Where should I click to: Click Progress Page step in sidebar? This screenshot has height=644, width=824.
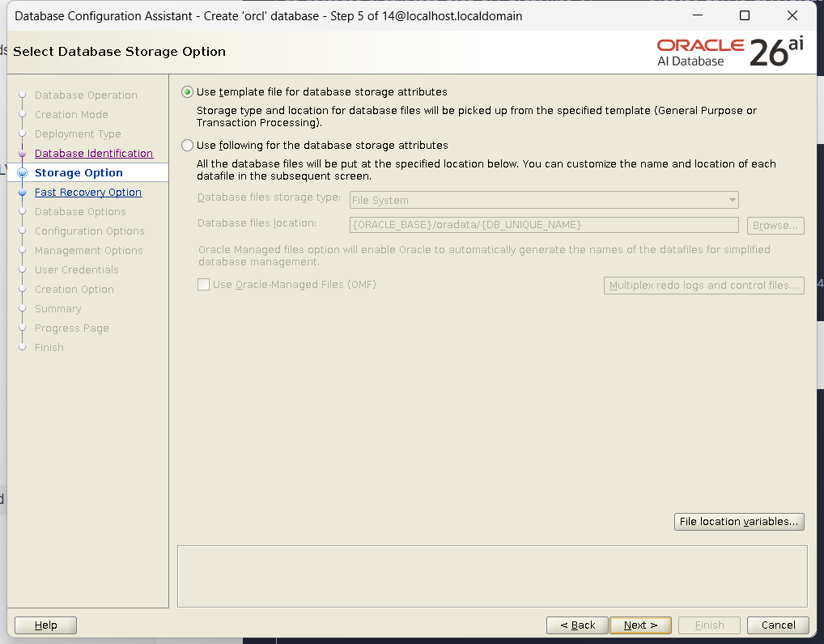[x=72, y=328]
